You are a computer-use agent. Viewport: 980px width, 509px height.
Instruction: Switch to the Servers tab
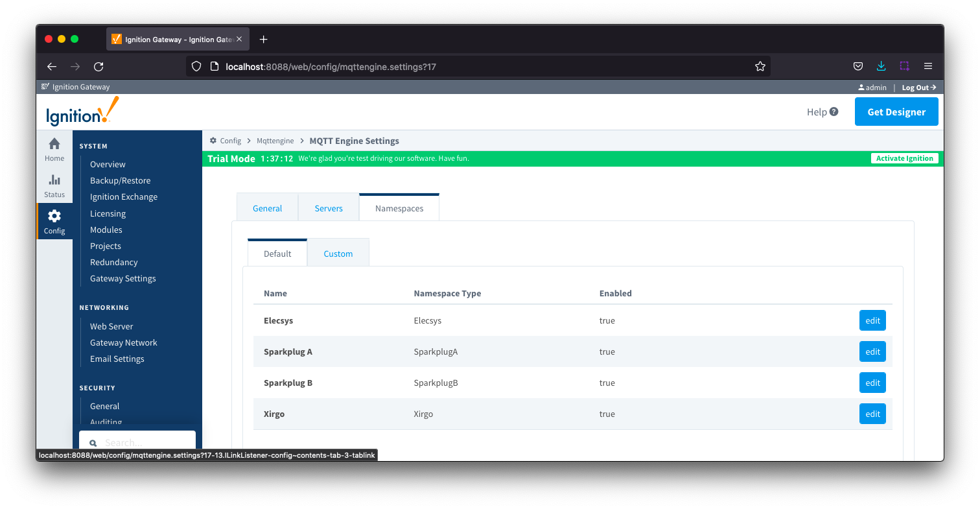tap(329, 208)
